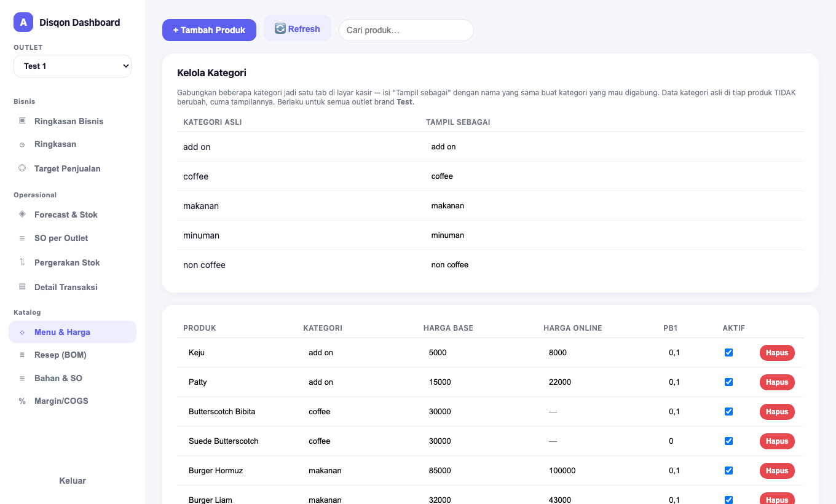Uncheck the Aktif checkbox for Keju
The image size is (836, 504).
[x=728, y=352]
